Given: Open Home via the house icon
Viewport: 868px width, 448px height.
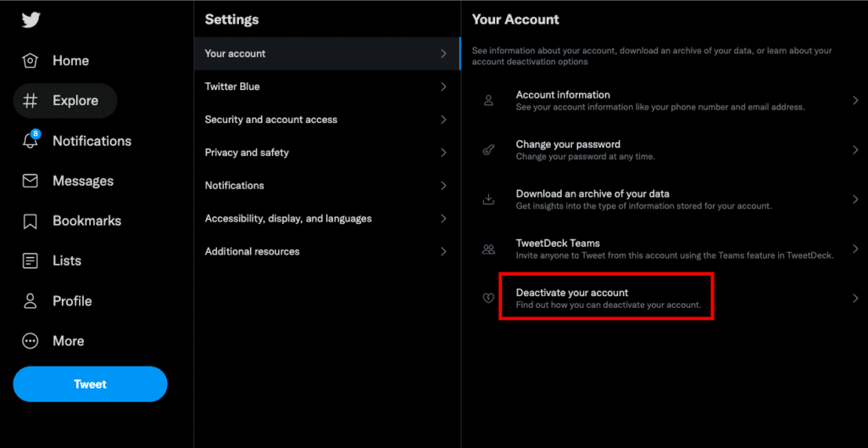Looking at the screenshot, I should tap(30, 60).
